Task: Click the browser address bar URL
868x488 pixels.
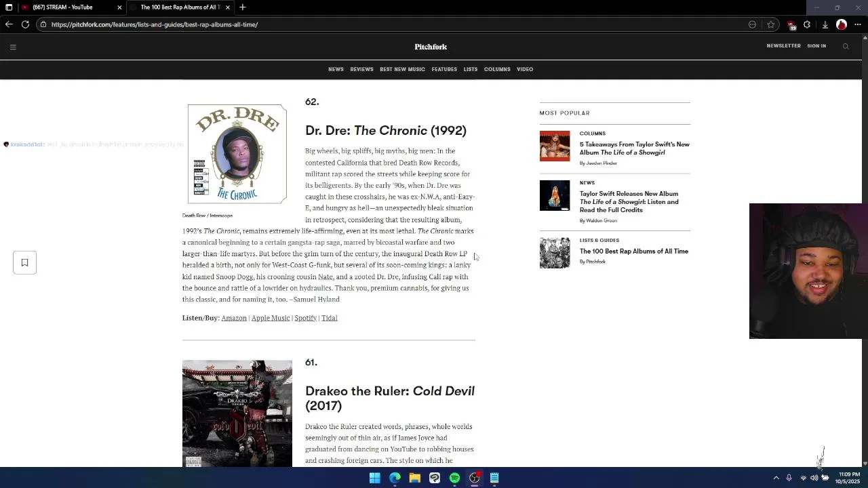Action: pyautogui.click(x=155, y=24)
